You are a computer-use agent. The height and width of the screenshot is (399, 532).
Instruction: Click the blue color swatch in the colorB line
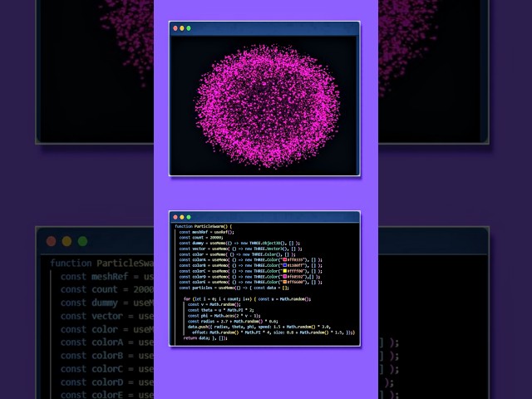click(x=284, y=265)
